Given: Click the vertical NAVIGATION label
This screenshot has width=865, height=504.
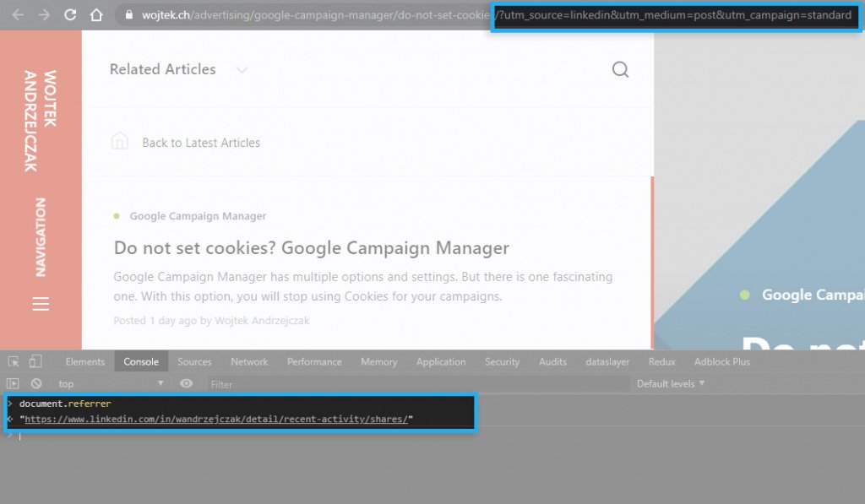Looking at the screenshot, I should [x=41, y=237].
